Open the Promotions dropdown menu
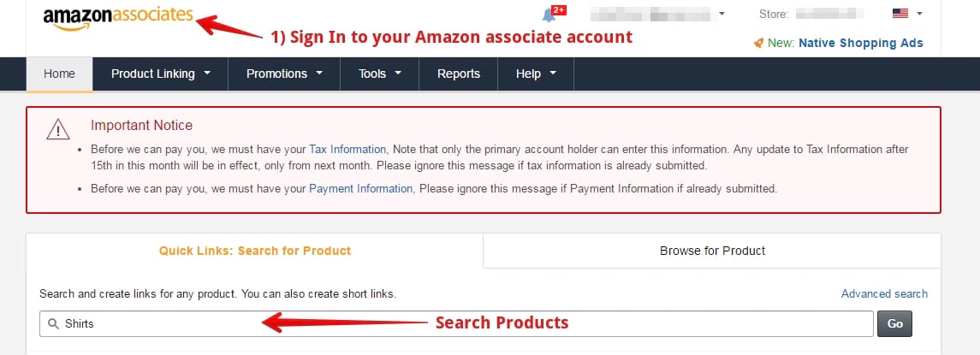980x355 pixels. [284, 74]
